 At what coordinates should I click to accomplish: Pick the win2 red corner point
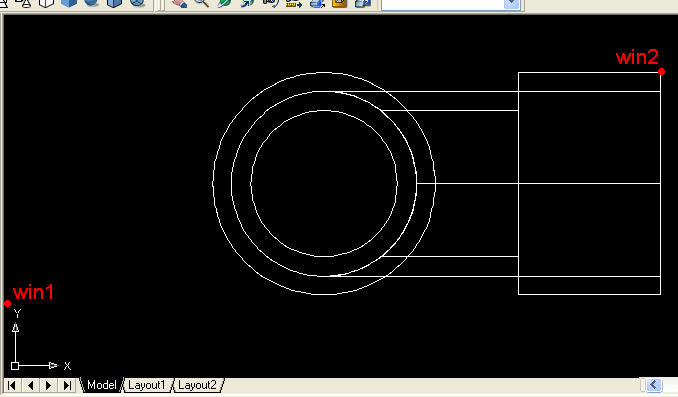[x=662, y=71]
